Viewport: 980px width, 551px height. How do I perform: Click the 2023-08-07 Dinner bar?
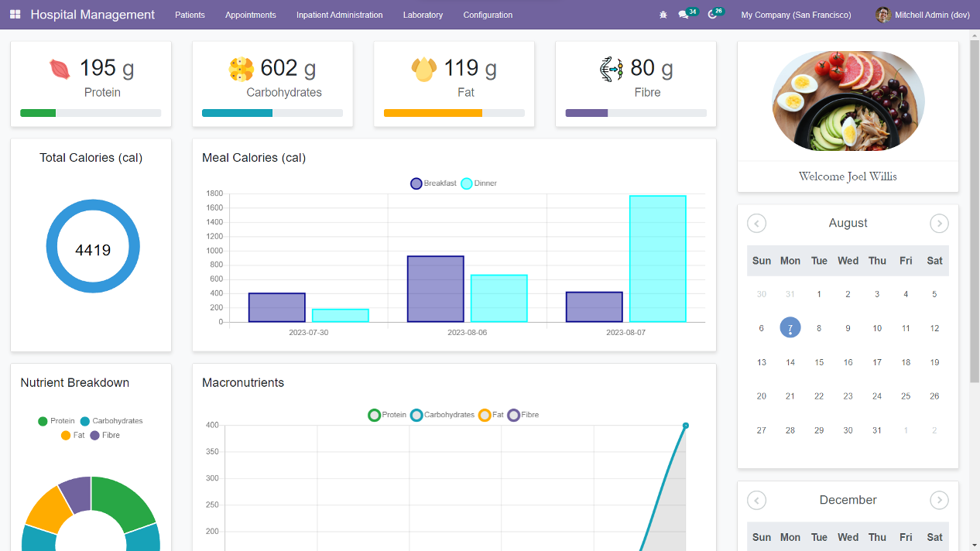pyautogui.click(x=658, y=258)
